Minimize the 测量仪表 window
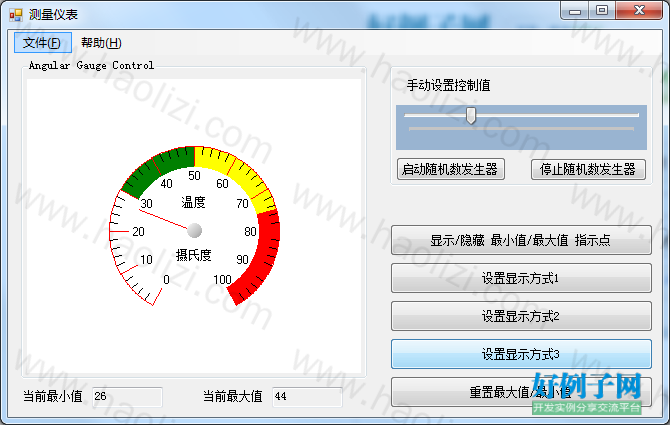 575,11
